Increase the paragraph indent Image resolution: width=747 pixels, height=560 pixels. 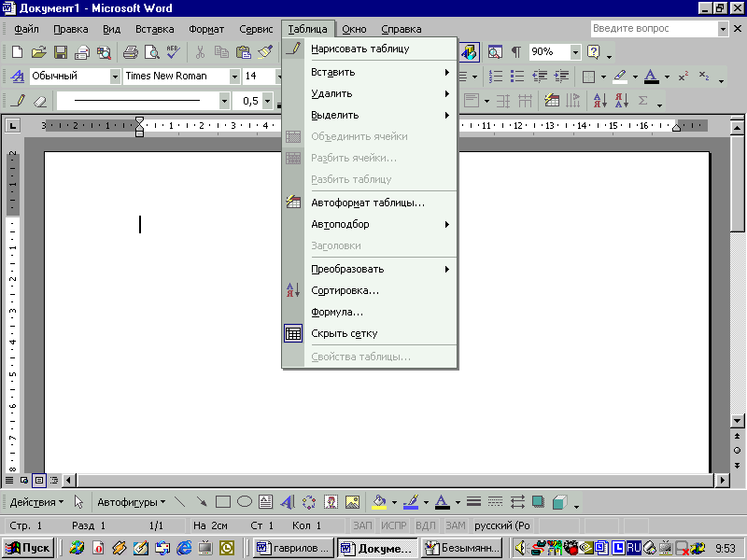tap(562, 77)
